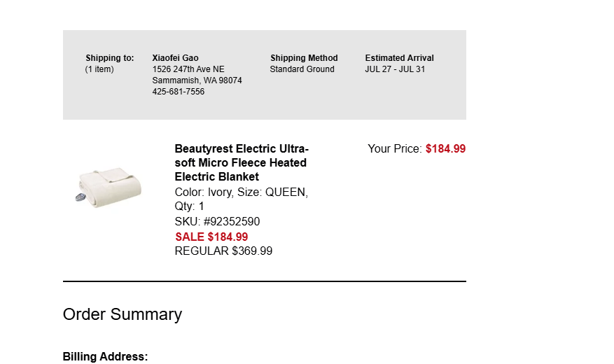Select the street address 1526 247th Ave NE
614x364 pixels.
(x=188, y=69)
